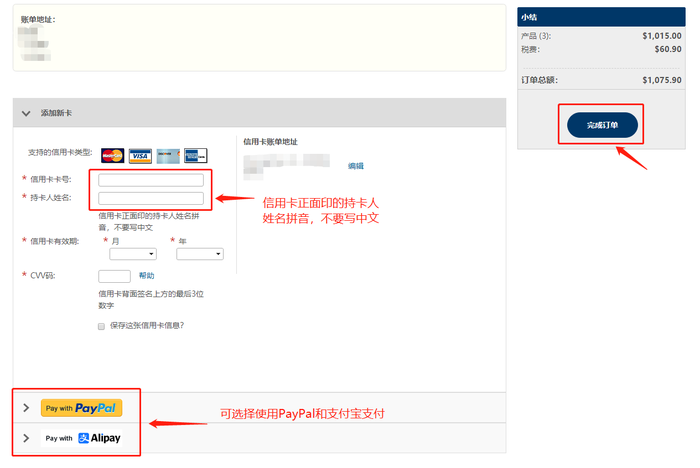This screenshot has height=468, width=700.
Task: Click the Discover card type icon
Action: click(x=168, y=155)
